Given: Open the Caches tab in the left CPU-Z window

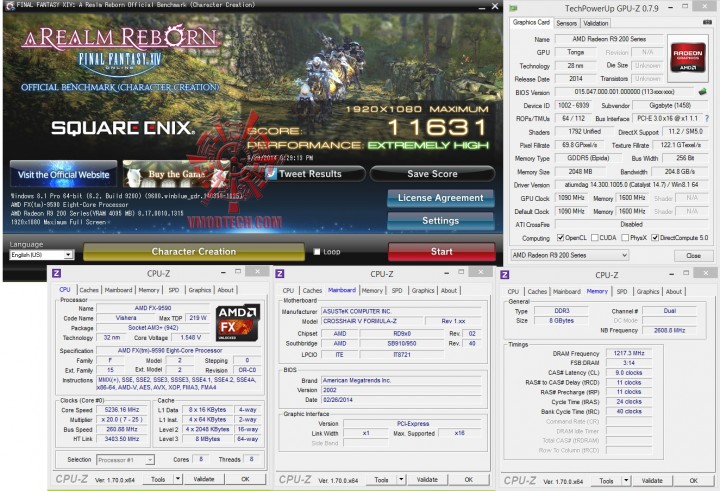Looking at the screenshot, I should (89, 290).
